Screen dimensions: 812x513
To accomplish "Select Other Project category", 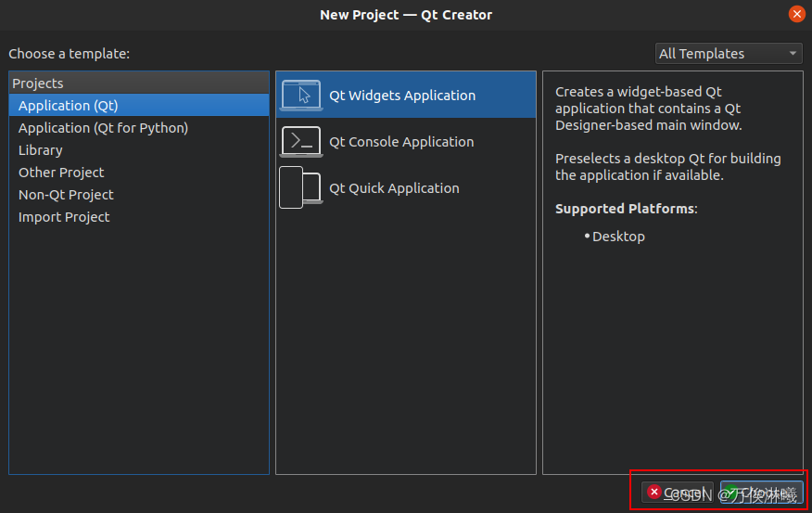I will click(x=139, y=172).
